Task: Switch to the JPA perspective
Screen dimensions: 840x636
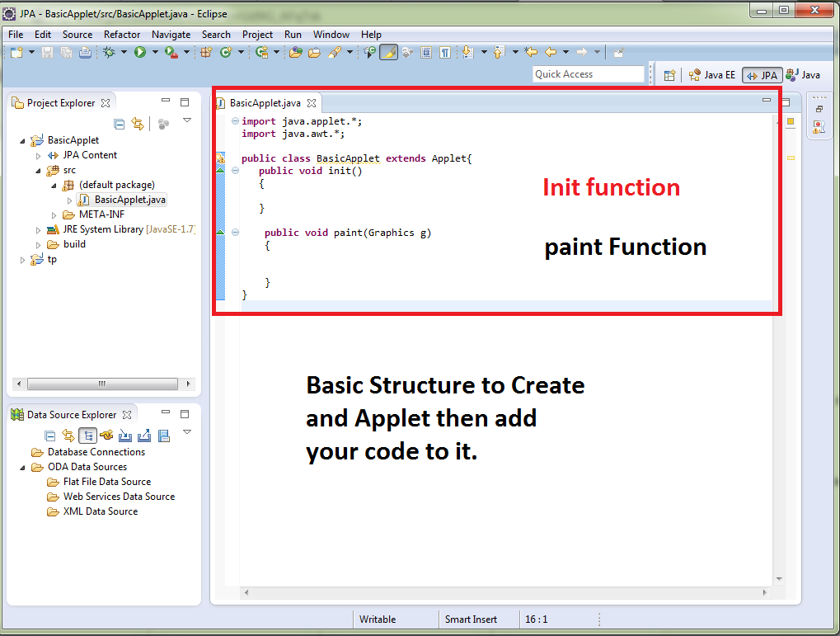Action: point(762,75)
